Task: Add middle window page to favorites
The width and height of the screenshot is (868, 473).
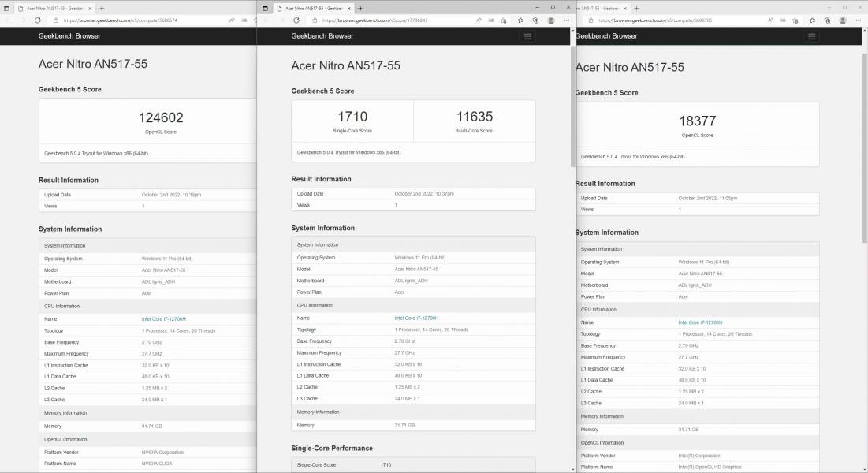Action: [504, 20]
